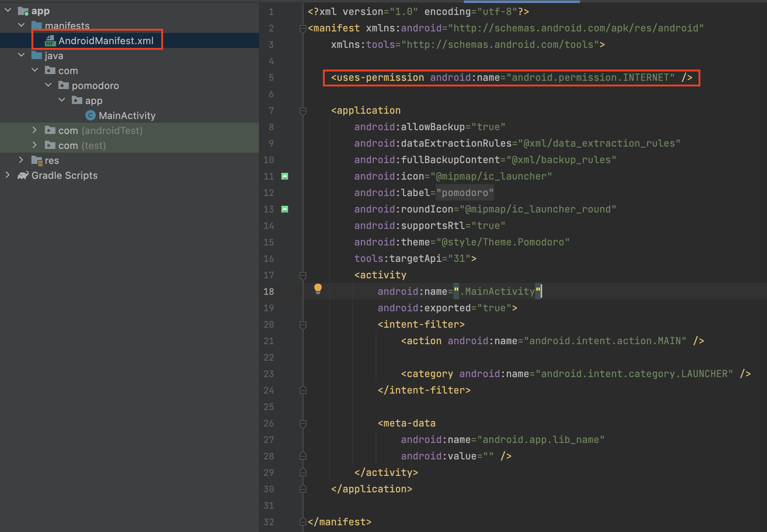Collapse the manifest tag fold on line 2
This screenshot has width=767, height=532.
[x=303, y=28]
